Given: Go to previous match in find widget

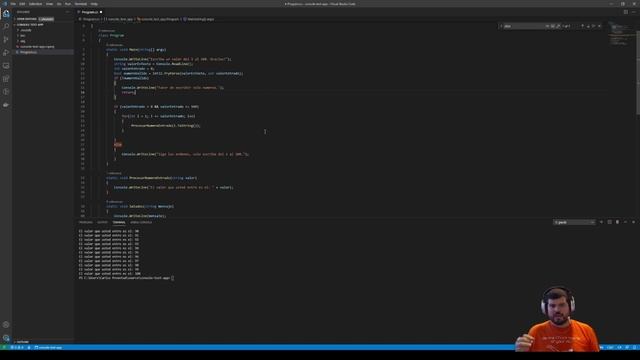Looking at the screenshot, I should click(x=582, y=26).
